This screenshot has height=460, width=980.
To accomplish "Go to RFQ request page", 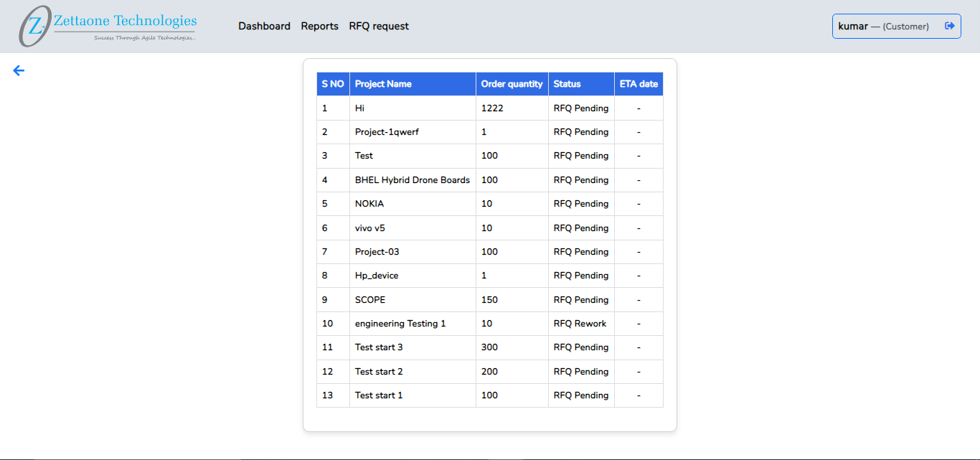I will (x=379, y=26).
